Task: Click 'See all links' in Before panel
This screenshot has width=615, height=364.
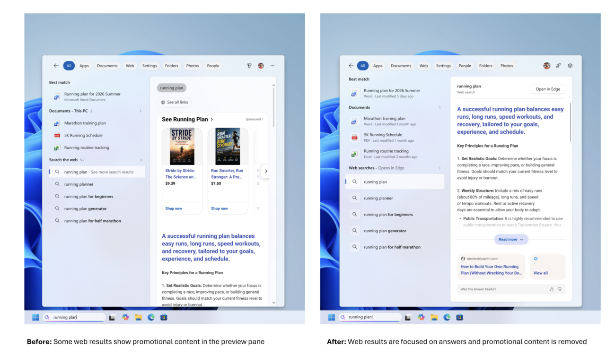Action: [x=174, y=102]
